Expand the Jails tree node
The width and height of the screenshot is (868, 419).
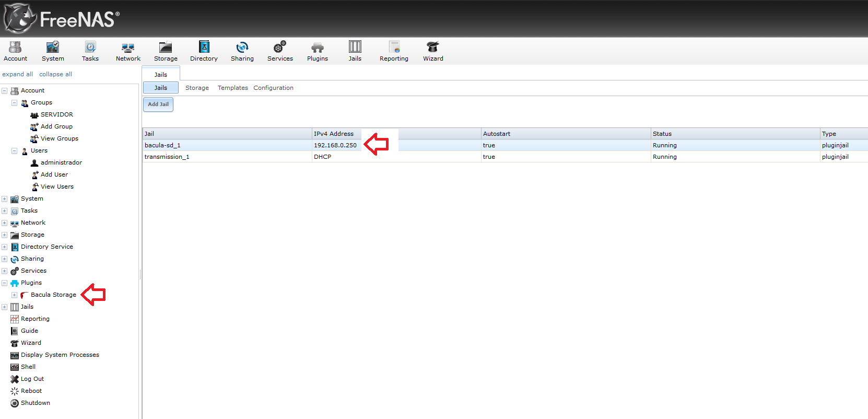click(5, 307)
